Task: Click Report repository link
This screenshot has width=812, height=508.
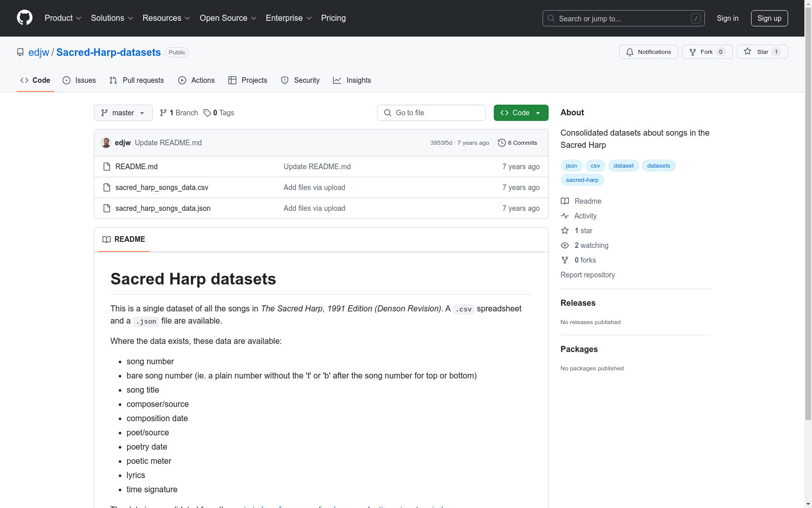Action: (x=588, y=275)
